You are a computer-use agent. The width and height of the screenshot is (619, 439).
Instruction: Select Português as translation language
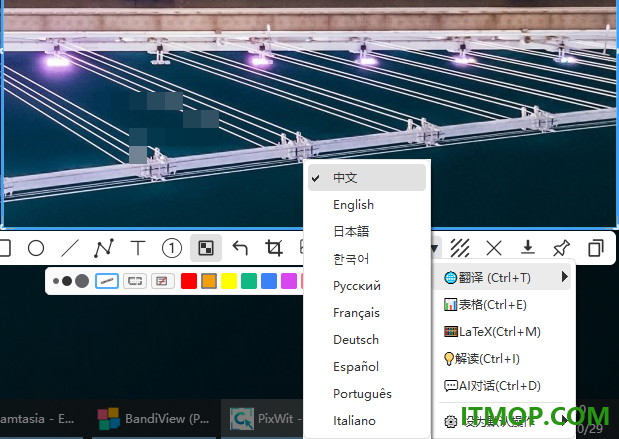pos(367,394)
